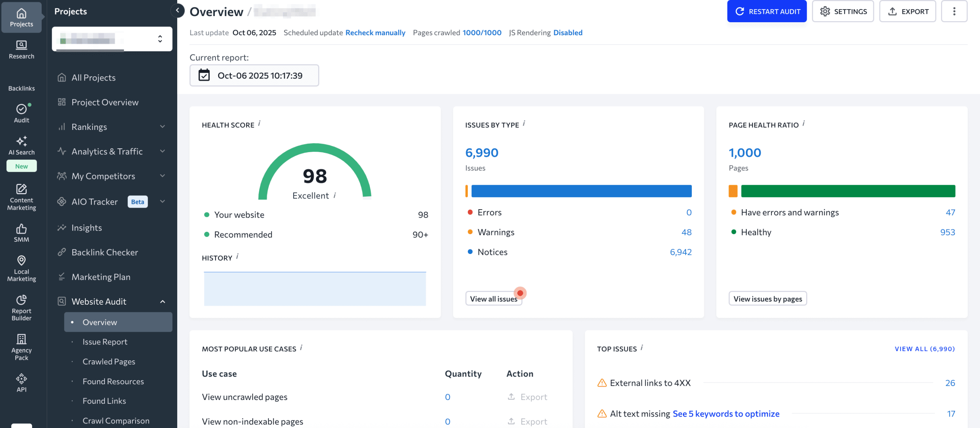Viewport: 980px width, 428px height.
Task: Click the green Healthy segment of health ratio bar
Action: 848,190
